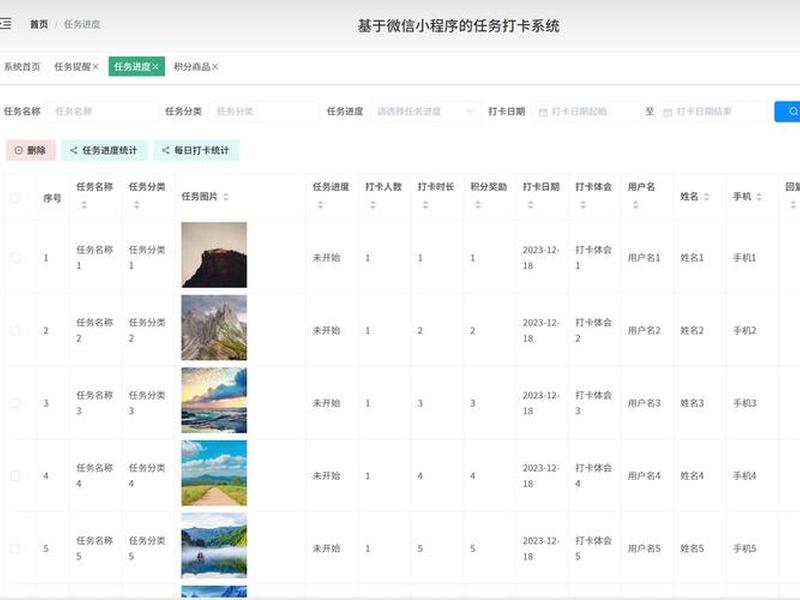Viewport: 800px width, 600px height.
Task: Open country path thumbnail in row 4
Action: pos(214,473)
